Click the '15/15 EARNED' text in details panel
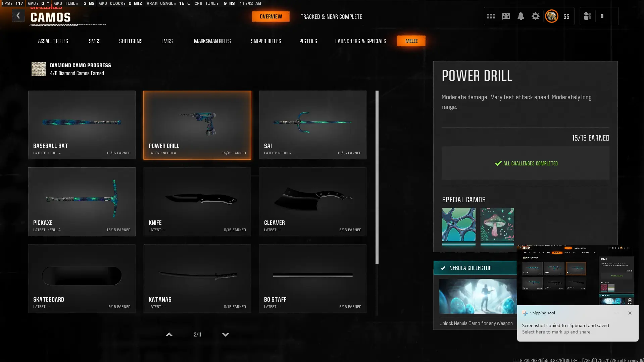644x362 pixels. (591, 138)
